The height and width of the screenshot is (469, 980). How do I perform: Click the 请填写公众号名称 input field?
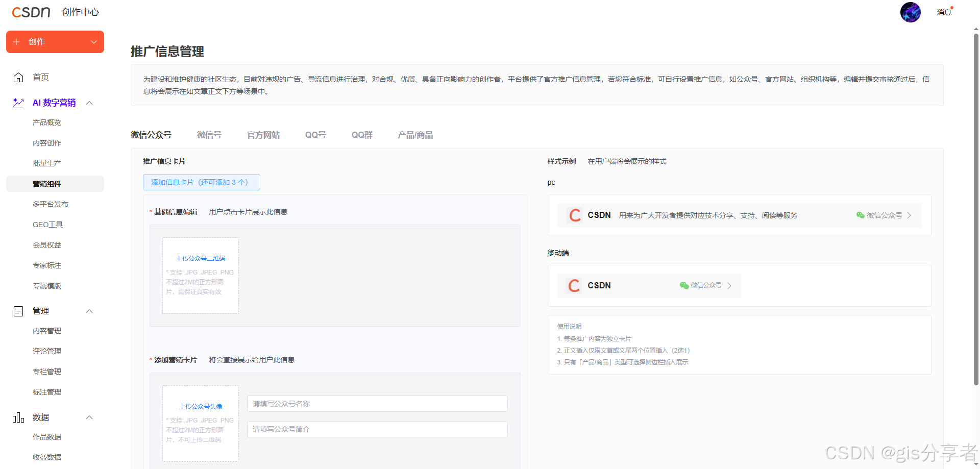pos(377,404)
